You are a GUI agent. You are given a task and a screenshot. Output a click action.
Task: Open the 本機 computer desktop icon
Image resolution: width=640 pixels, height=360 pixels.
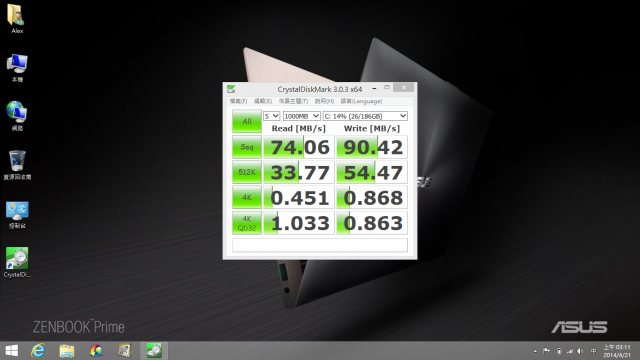pyautogui.click(x=17, y=68)
